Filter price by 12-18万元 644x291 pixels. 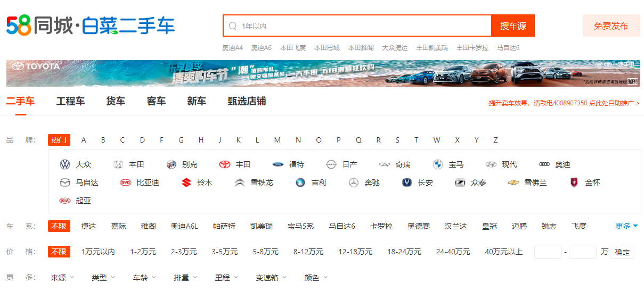click(x=355, y=252)
